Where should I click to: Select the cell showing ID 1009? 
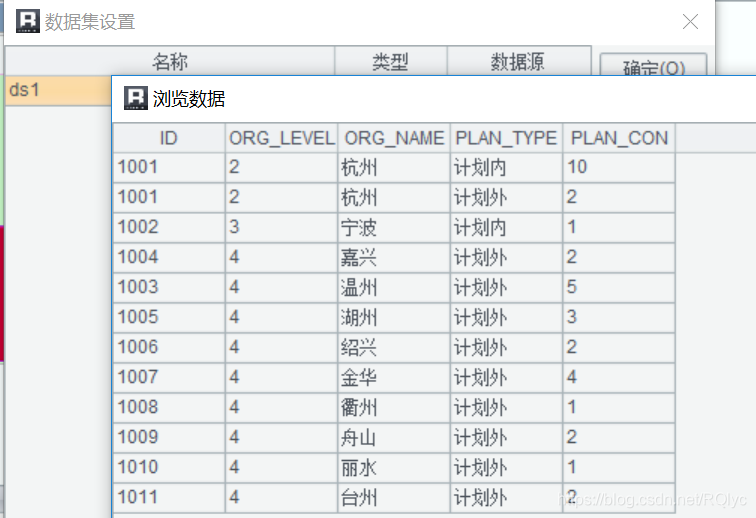pos(169,437)
